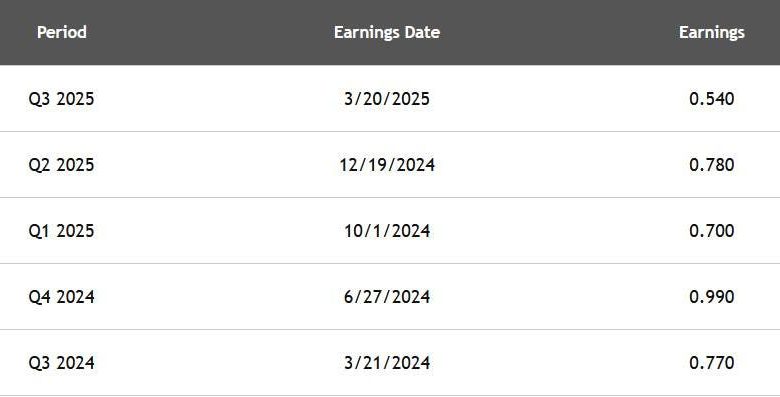Screen dimensions: 780x397
Task: Click the 3/20/2025 earnings date
Action: [x=387, y=99]
